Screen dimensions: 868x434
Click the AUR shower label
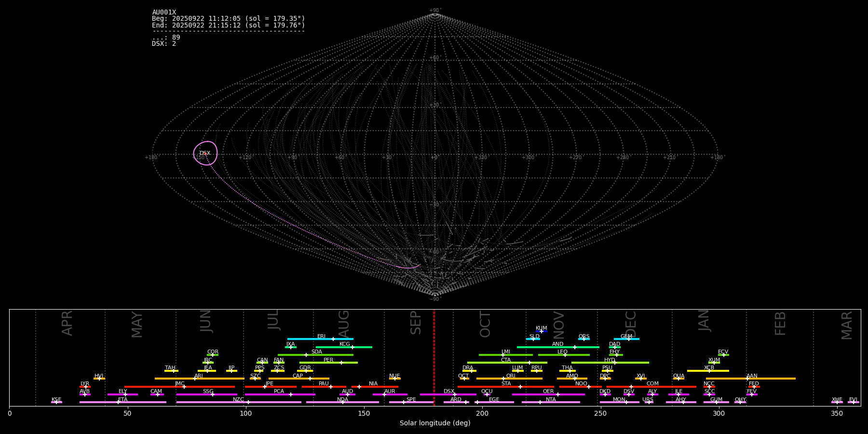[390, 392]
